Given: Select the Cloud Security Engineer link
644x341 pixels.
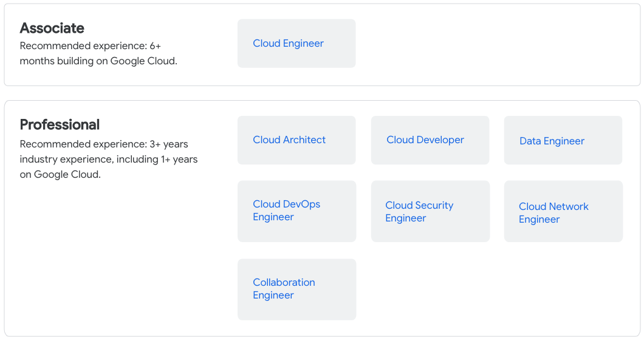Looking at the screenshot, I should (419, 212).
